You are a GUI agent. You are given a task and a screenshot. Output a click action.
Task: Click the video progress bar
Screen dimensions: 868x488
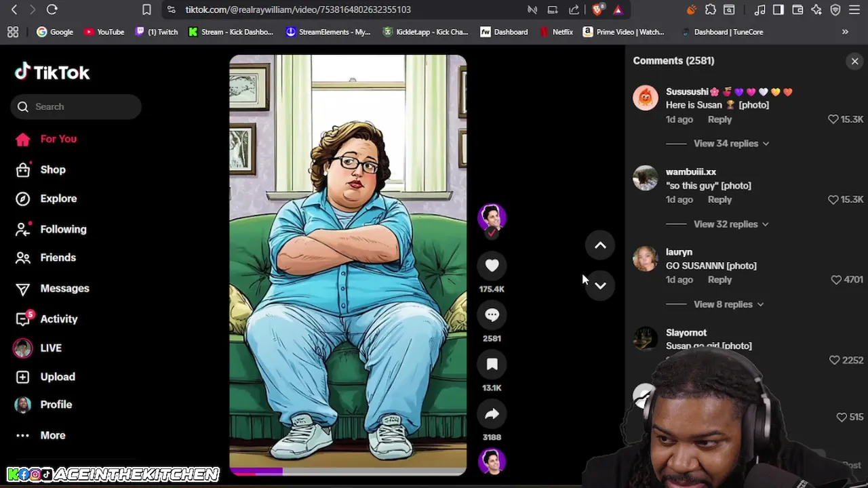click(x=348, y=470)
